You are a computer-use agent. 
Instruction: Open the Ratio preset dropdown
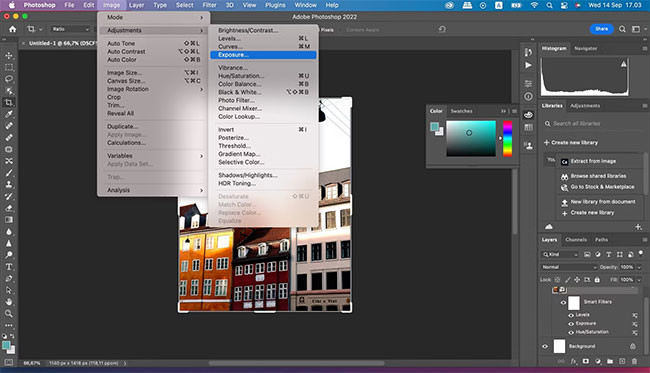(x=70, y=29)
